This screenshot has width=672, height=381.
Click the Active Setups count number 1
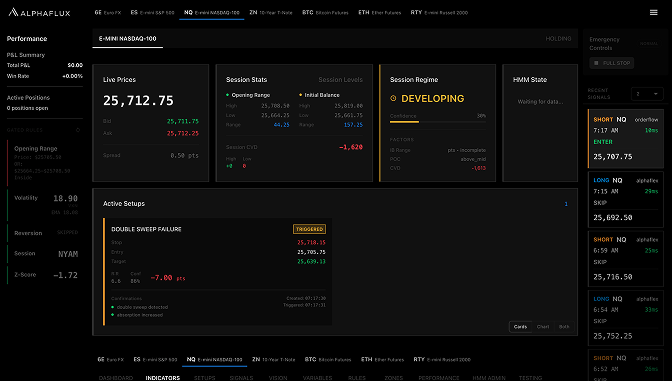tap(566, 204)
